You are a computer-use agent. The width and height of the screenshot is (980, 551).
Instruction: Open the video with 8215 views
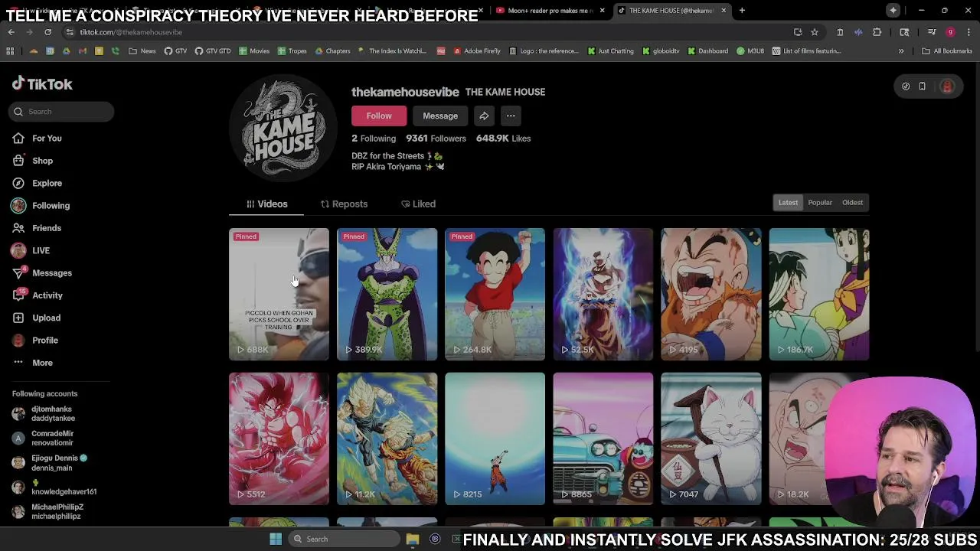pyautogui.click(x=495, y=439)
